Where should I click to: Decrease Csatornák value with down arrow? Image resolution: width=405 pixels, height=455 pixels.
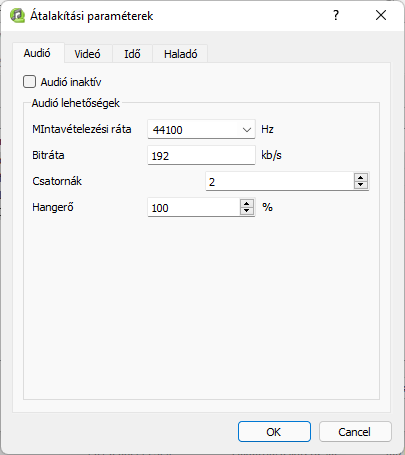tap(361, 185)
